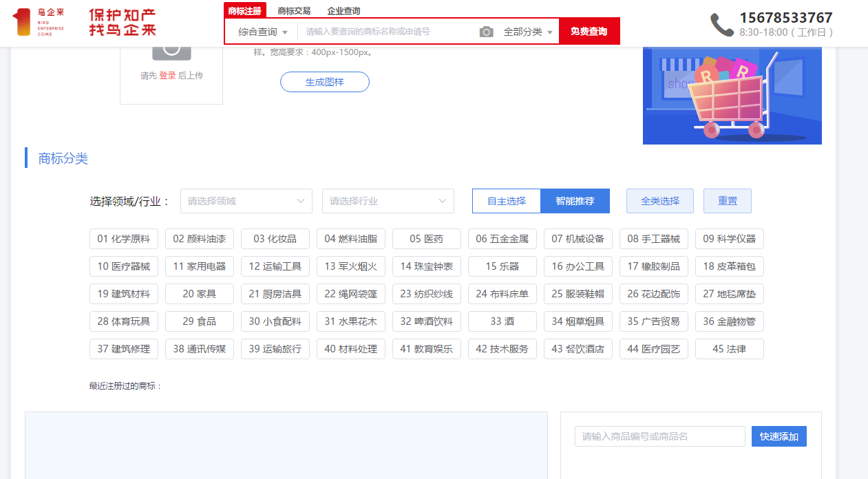Select the 自主选择 mode
The image size is (868, 479).
pos(507,201)
